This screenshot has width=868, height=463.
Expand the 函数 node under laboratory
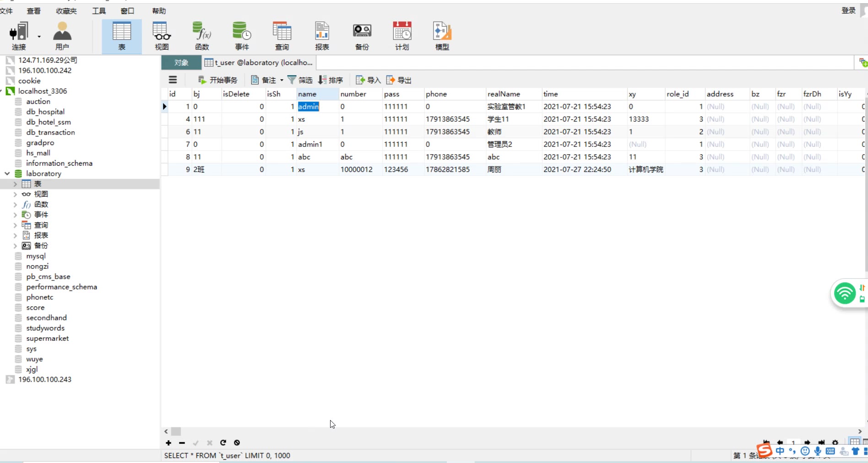pyautogui.click(x=15, y=205)
